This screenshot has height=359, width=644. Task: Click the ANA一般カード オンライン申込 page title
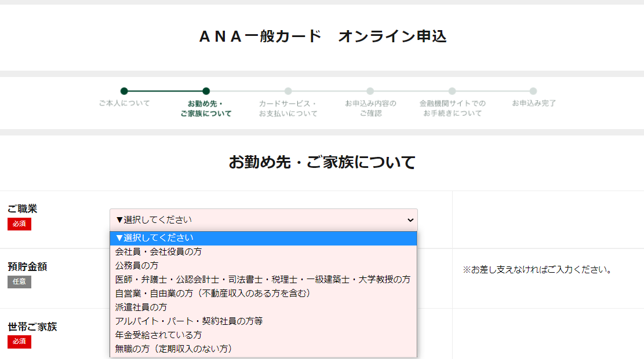click(x=322, y=36)
